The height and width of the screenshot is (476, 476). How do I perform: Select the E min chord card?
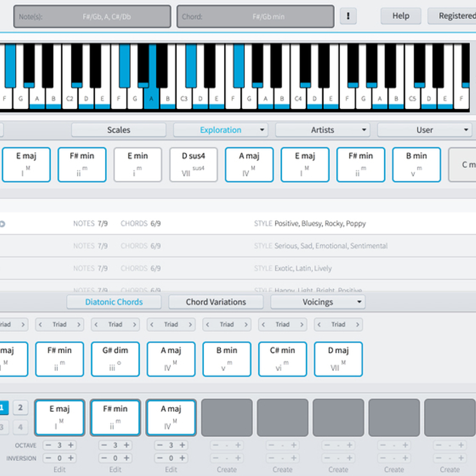[x=138, y=165]
